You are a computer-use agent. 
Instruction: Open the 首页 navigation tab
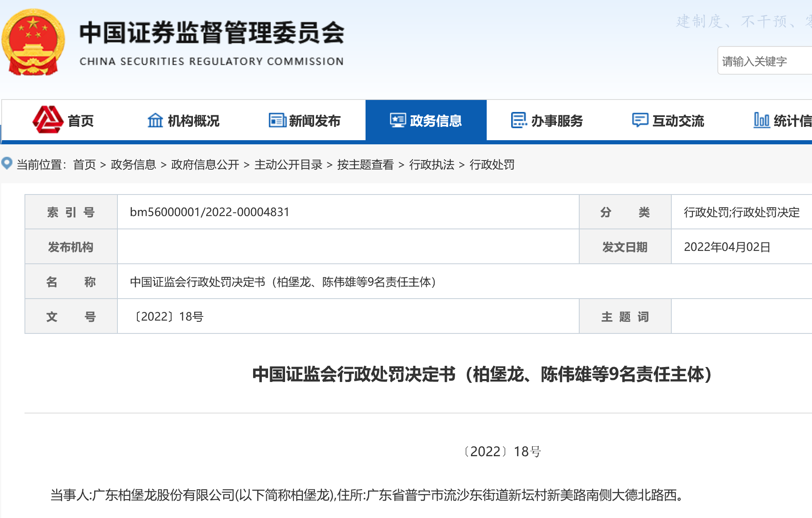(x=80, y=121)
